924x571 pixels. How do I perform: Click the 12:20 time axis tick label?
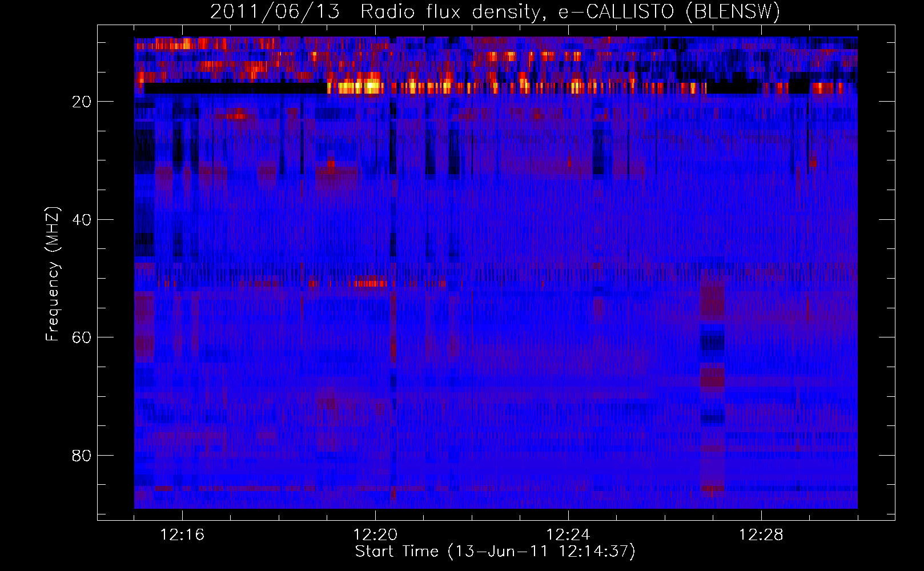[375, 535]
